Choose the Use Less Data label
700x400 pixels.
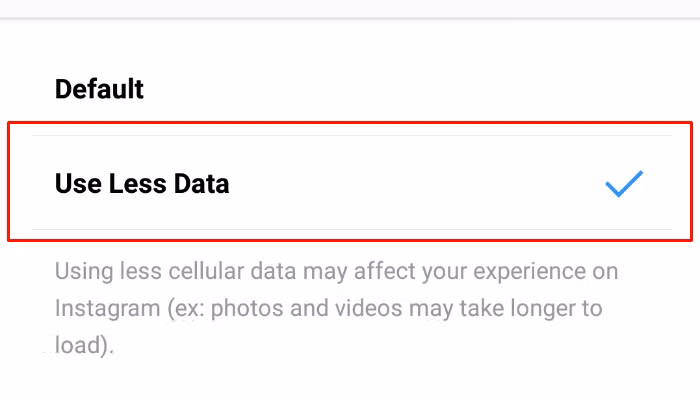142,184
